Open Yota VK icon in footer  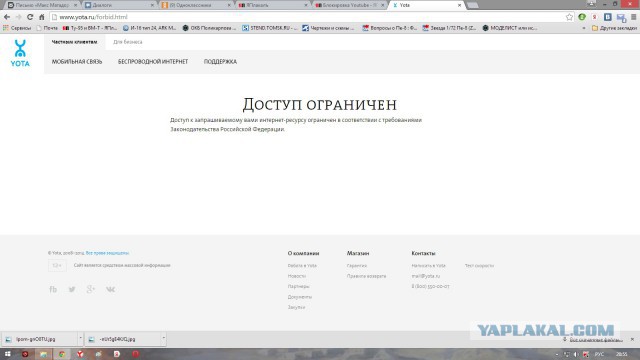pos(110,289)
